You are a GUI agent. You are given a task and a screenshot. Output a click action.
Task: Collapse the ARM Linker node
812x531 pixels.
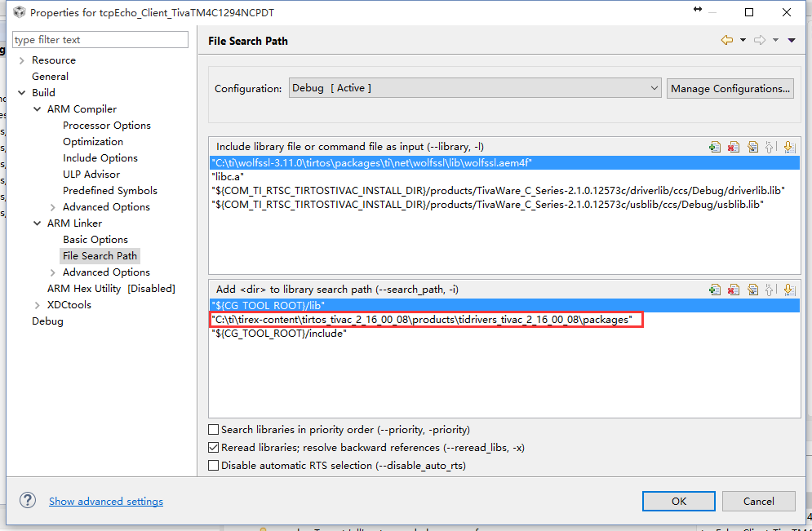tap(38, 223)
